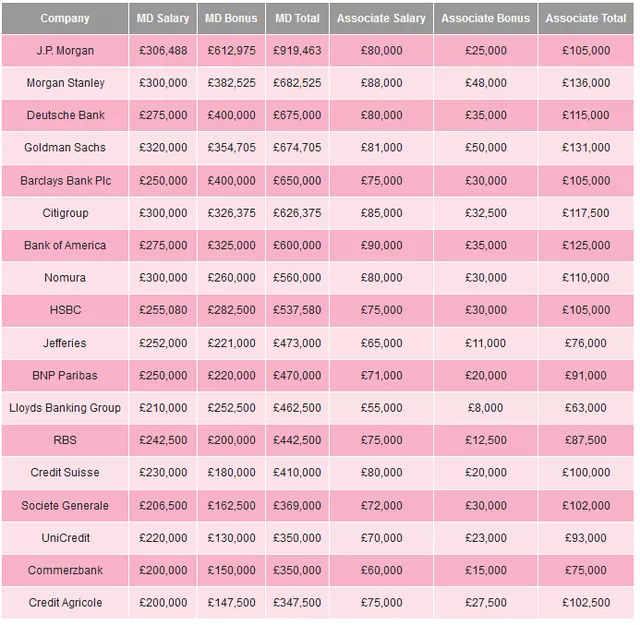Click the Associate Bonus column header
Viewport: 640px width, 625px height.
click(486, 18)
